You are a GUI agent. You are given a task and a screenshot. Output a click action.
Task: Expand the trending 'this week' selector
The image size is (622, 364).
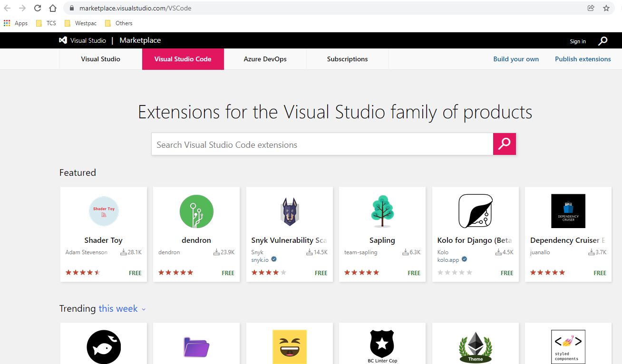coord(121,308)
